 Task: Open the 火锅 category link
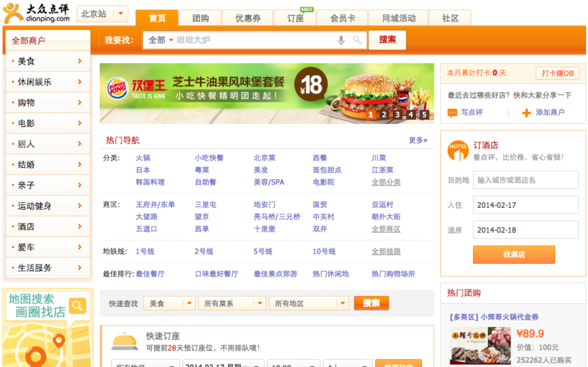[143, 158]
